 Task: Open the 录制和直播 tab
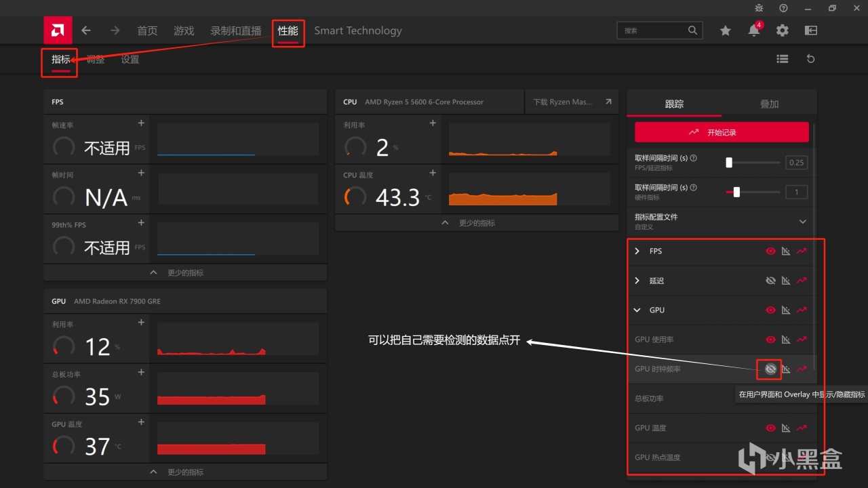coord(236,30)
